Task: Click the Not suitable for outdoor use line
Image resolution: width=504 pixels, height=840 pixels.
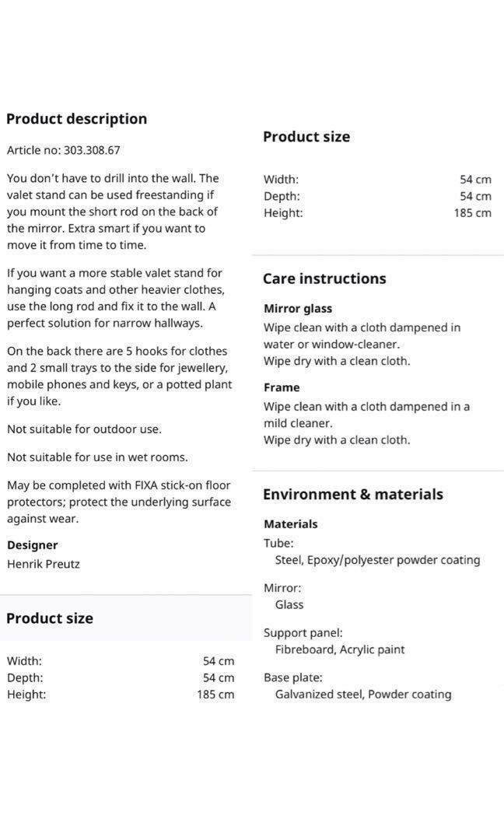Action: [84, 429]
